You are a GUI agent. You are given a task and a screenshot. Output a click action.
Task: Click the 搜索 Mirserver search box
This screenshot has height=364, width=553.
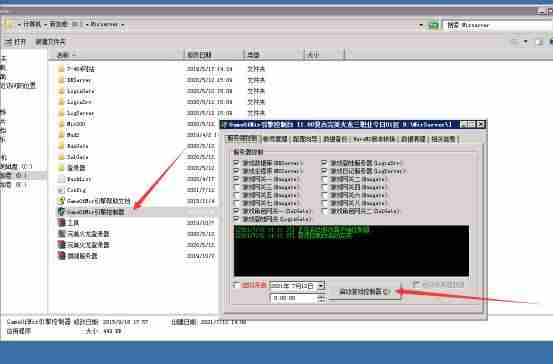click(x=498, y=25)
